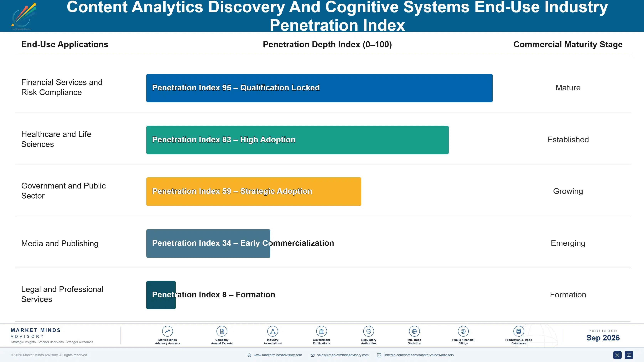Click the globe icon beside website address
Image resolution: width=644 pixels, height=362 pixels.
(249, 355)
